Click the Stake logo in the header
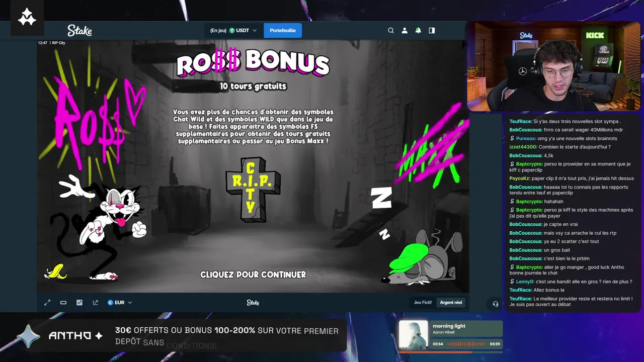644x362 pixels. click(79, 31)
